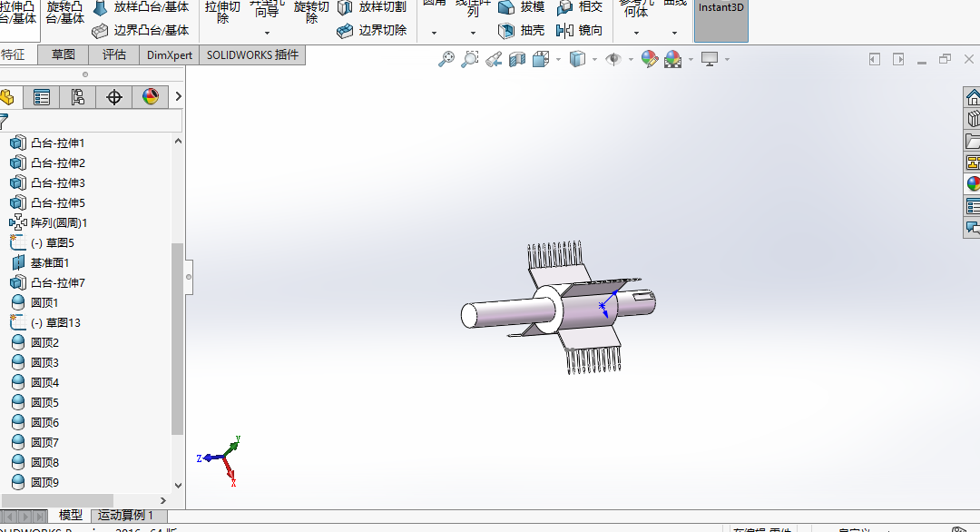The image size is (980, 532).
Task: Open the Display Style dropdown arrow
Action: coord(594,60)
